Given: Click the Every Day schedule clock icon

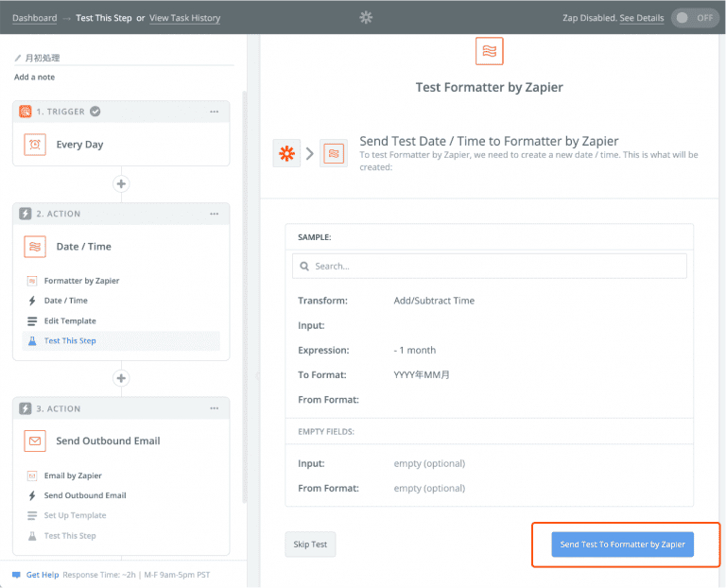Looking at the screenshot, I should tap(35, 145).
